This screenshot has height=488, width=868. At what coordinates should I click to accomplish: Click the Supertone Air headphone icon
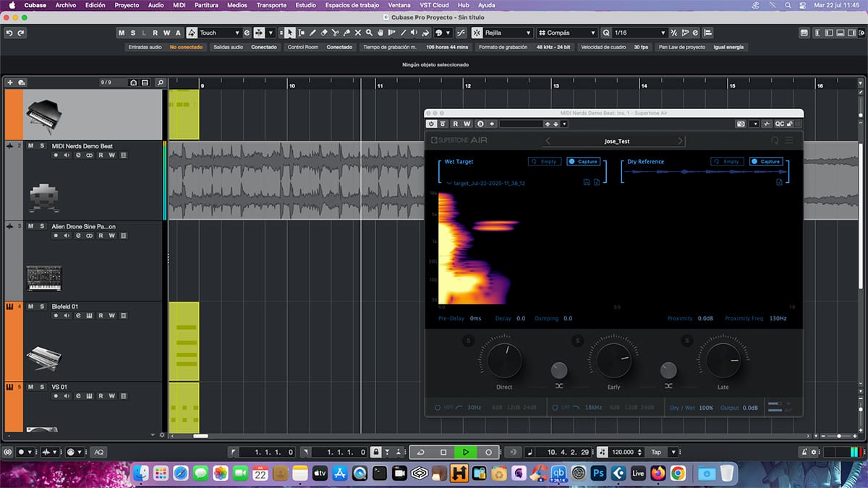pos(775,140)
